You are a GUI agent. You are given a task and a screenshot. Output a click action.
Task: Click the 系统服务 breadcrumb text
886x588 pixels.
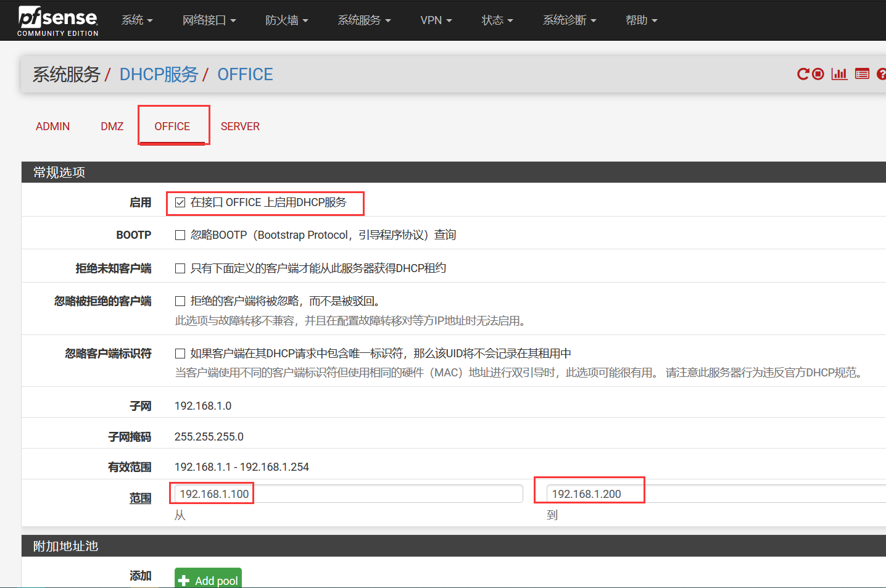coord(66,75)
